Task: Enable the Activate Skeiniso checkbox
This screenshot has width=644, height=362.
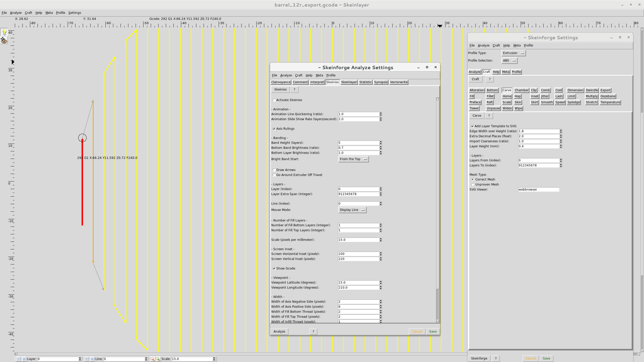Action: [x=274, y=100]
